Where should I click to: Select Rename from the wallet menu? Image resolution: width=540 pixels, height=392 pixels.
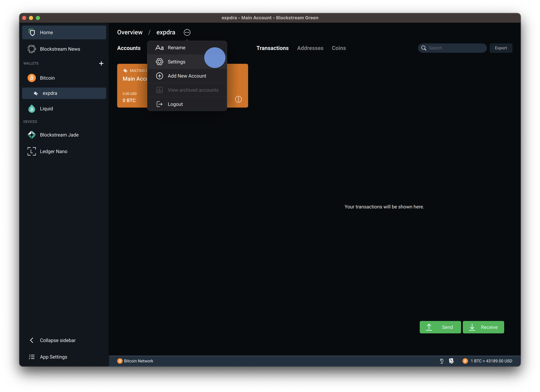187,48
